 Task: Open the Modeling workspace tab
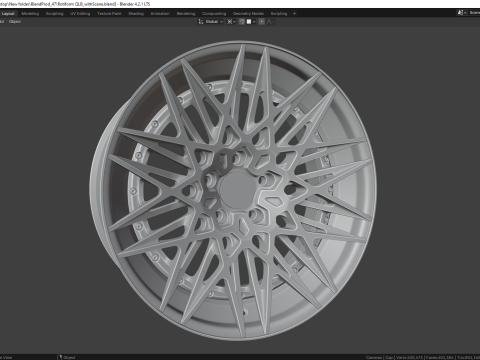pyautogui.click(x=30, y=14)
